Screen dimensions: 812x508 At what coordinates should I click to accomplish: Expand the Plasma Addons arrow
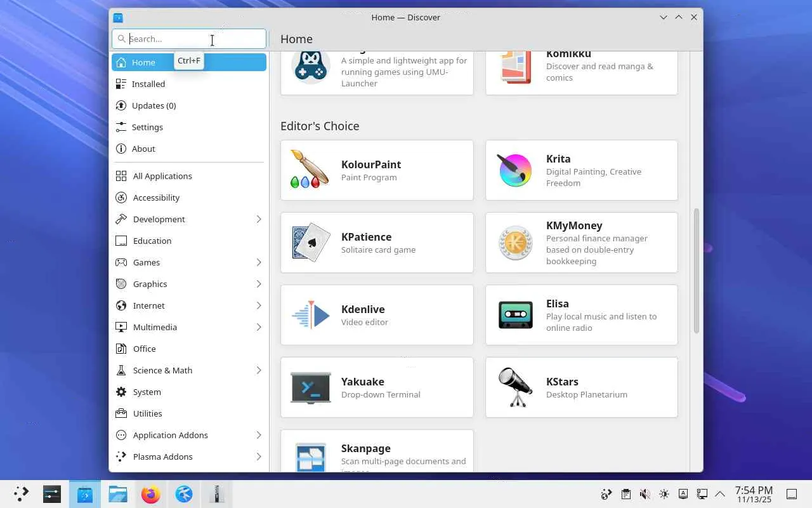tap(259, 457)
